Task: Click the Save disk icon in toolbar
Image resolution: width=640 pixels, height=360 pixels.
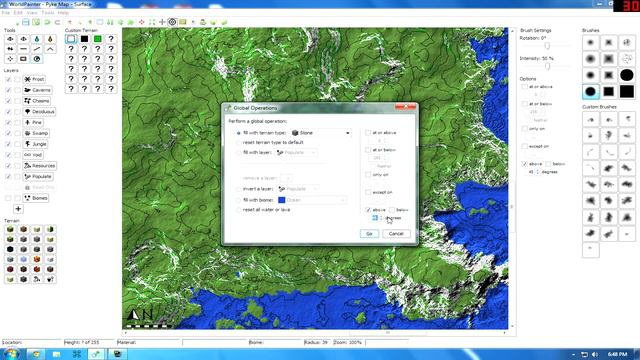Action: point(26,22)
